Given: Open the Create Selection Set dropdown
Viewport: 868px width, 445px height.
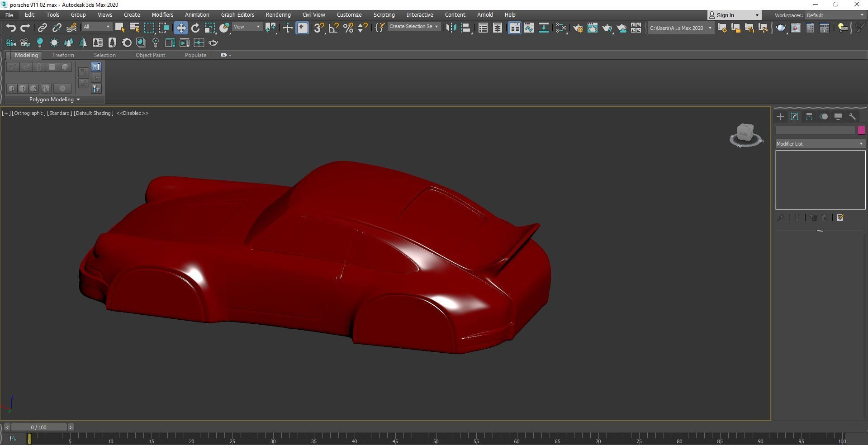Looking at the screenshot, I should (413, 27).
